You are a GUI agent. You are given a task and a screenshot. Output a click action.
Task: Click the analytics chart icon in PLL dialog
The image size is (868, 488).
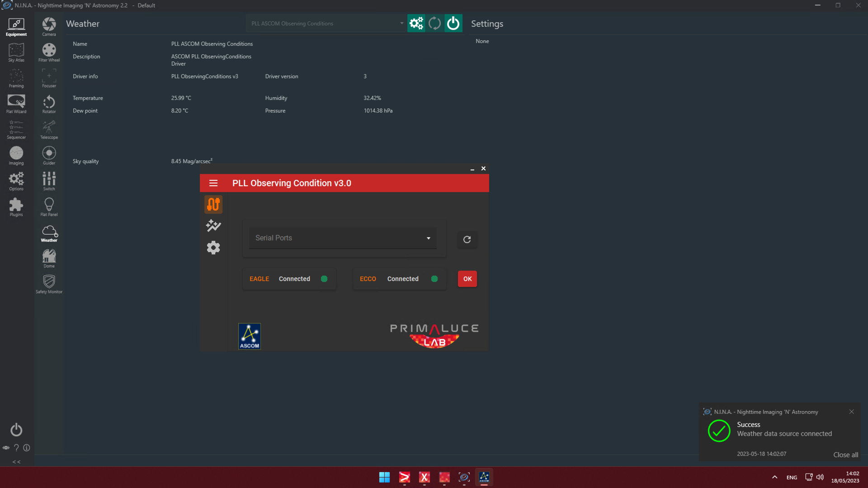click(x=213, y=225)
